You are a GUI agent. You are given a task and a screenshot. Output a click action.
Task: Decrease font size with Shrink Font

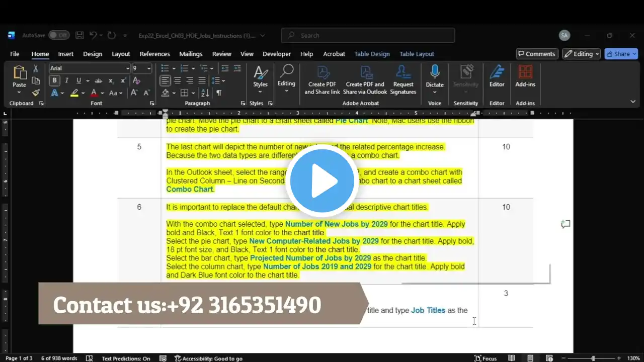tap(146, 93)
